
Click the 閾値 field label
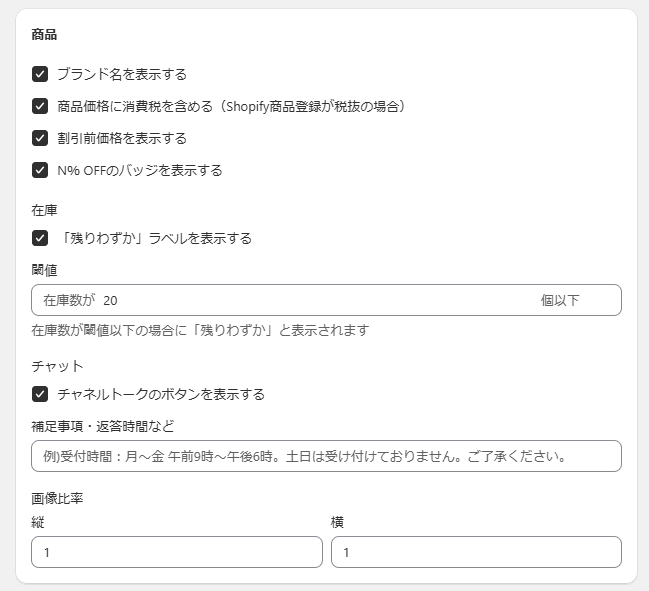[44, 270]
